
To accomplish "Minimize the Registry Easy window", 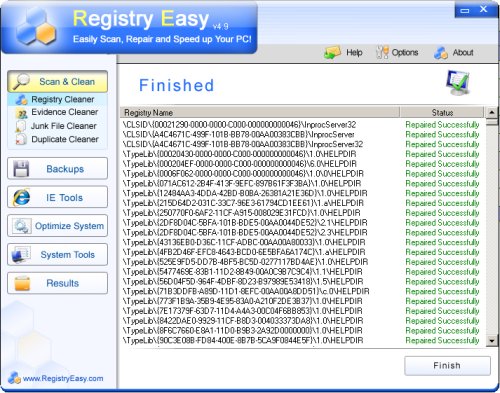I will 465,10.
